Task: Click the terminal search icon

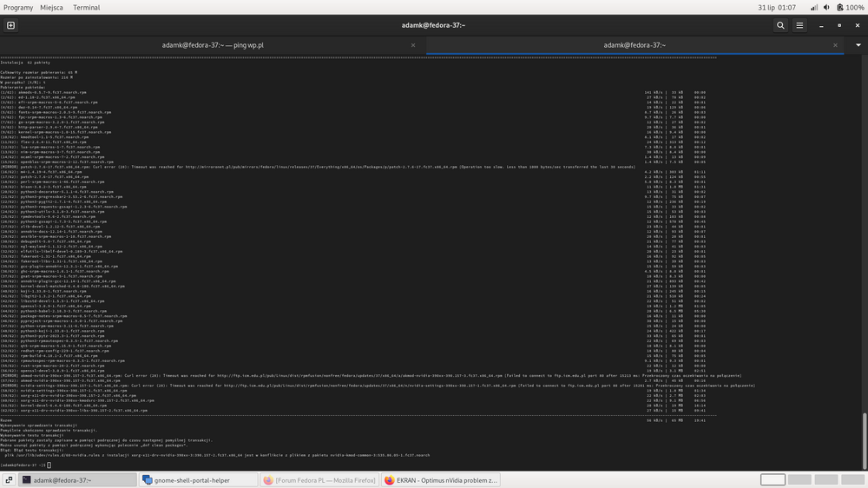Action: [779, 25]
